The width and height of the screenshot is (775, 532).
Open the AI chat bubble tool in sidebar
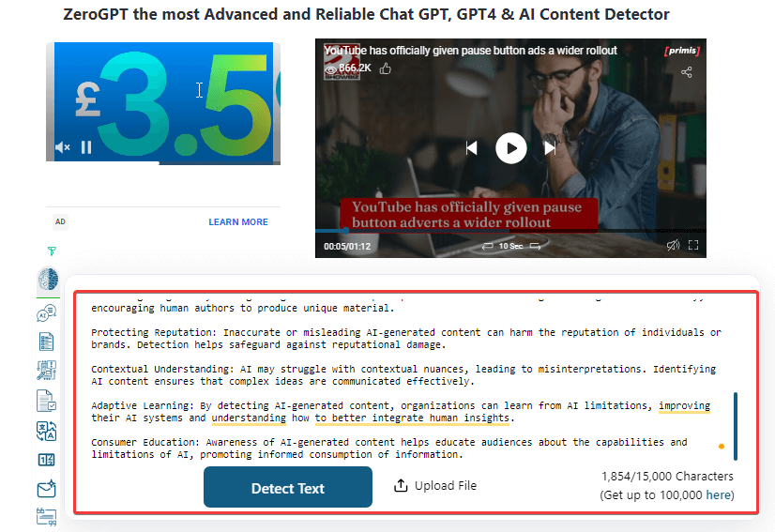pos(47,312)
